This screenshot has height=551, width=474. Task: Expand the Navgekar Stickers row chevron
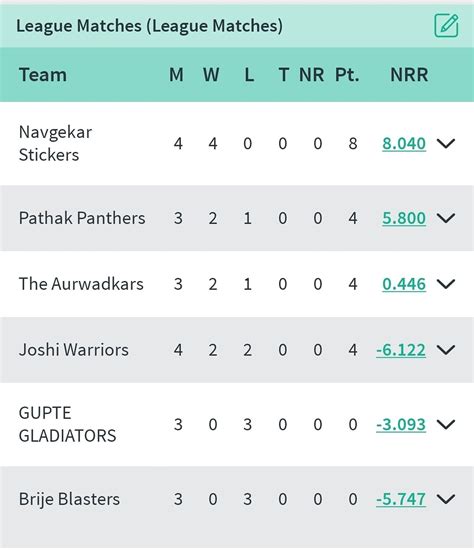[x=446, y=143]
